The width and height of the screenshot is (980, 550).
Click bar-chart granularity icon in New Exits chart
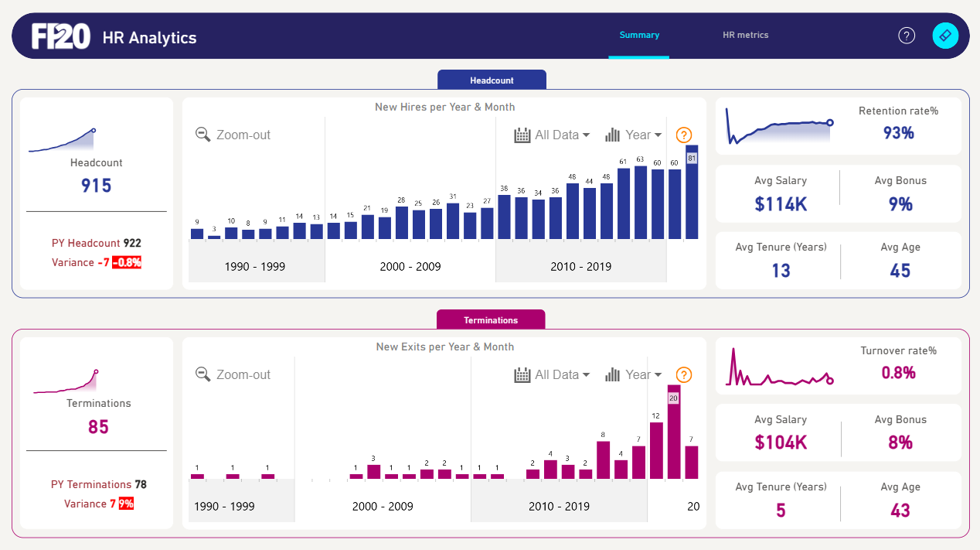click(x=613, y=374)
